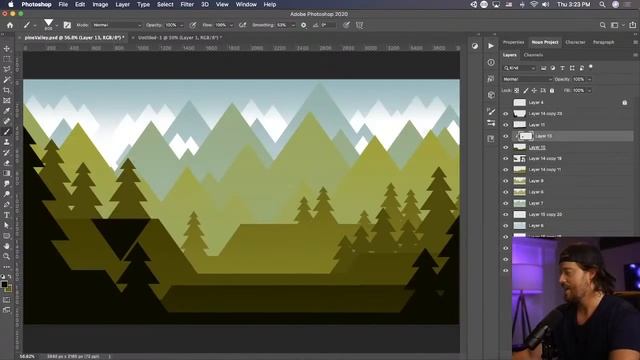
Task: Toggle the eye icon for Layer 12
Action: click(506, 147)
